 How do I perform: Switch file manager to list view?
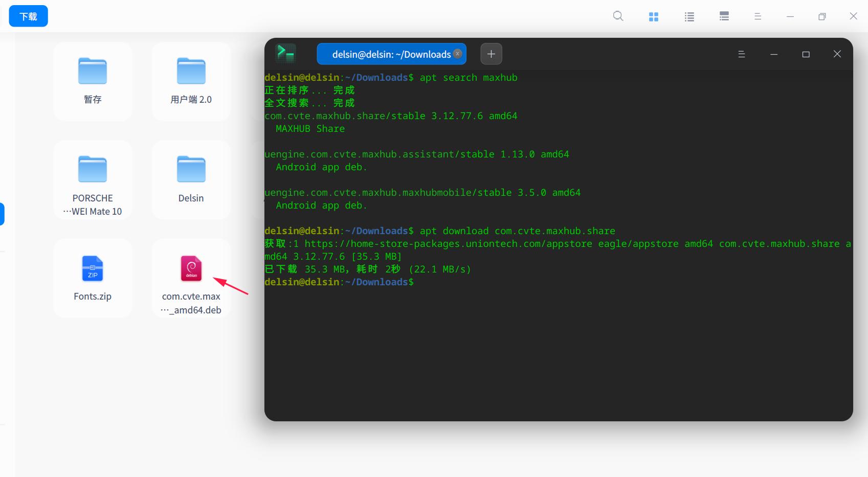pos(689,16)
